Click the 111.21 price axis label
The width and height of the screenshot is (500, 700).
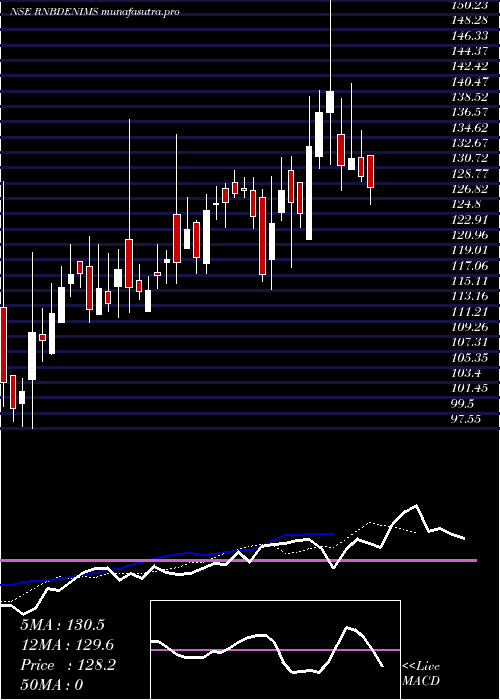(x=471, y=310)
